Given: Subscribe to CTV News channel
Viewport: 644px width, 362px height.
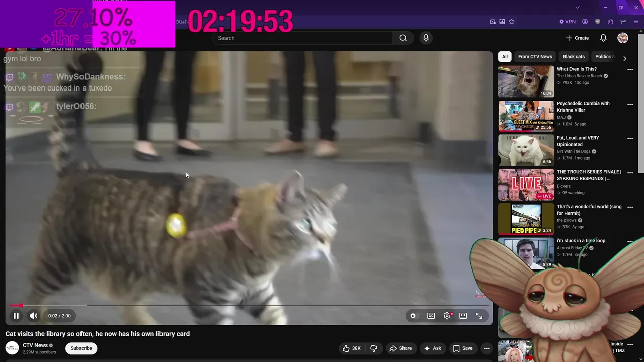Looking at the screenshot, I should click(x=81, y=348).
